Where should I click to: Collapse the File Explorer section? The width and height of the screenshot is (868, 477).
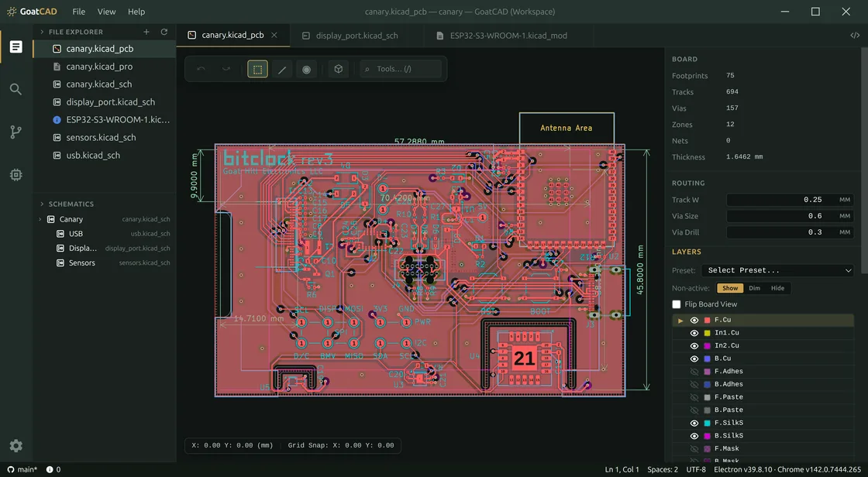[x=42, y=32]
